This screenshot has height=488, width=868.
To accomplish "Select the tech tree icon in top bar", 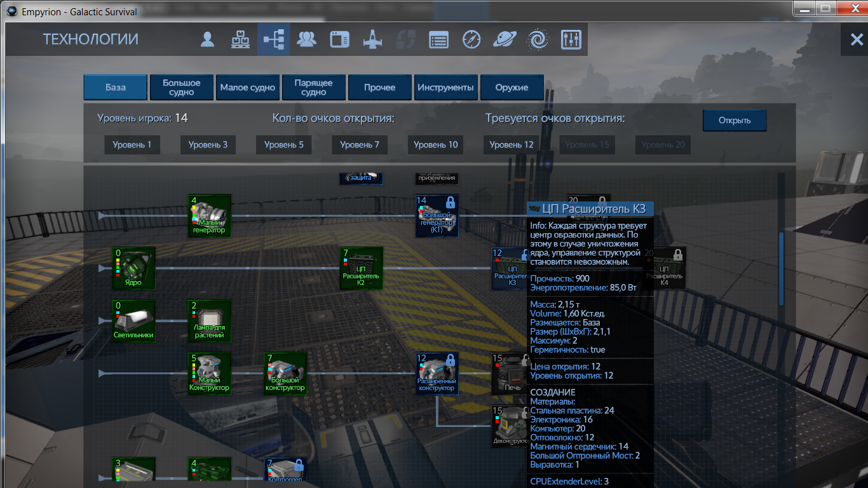I will pos(274,39).
